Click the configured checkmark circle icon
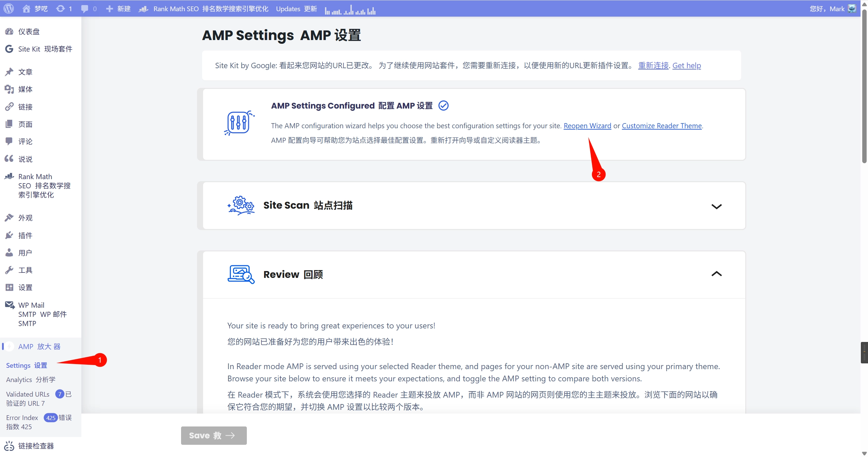868x457 pixels. pyautogui.click(x=443, y=106)
